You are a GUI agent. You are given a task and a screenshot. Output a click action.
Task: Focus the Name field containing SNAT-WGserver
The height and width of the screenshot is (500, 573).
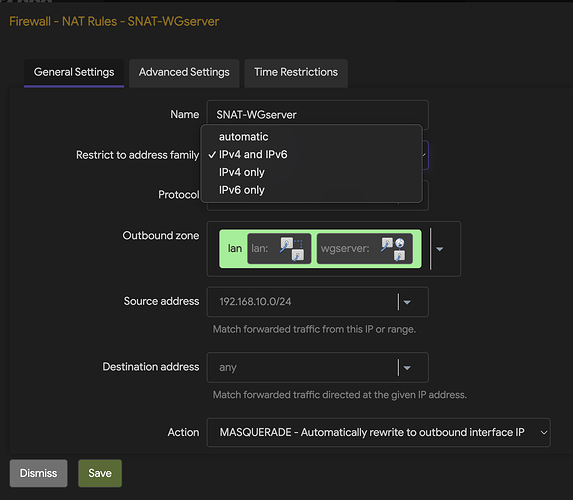coord(318,115)
